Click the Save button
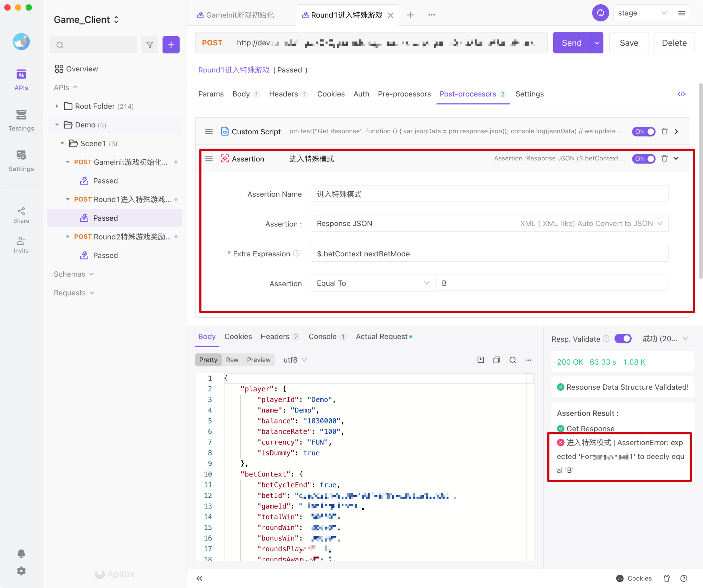Viewport: 703px width, 588px height. pos(629,43)
